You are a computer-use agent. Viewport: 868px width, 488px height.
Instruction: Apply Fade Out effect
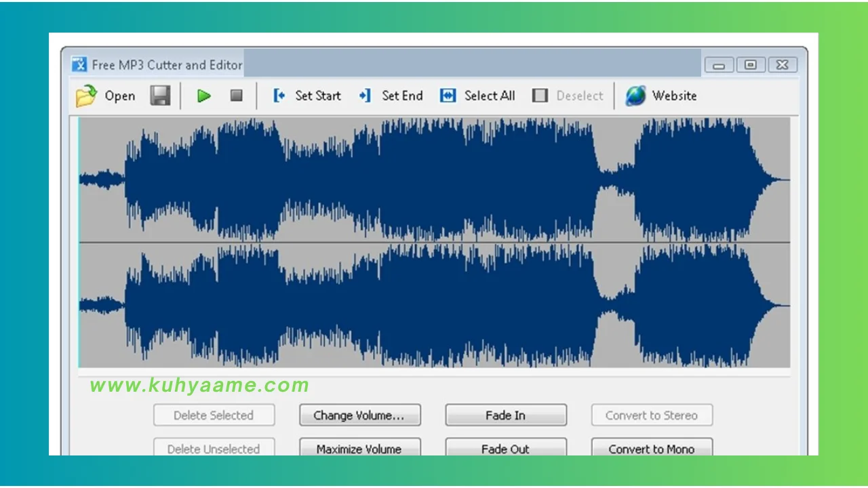[505, 447]
